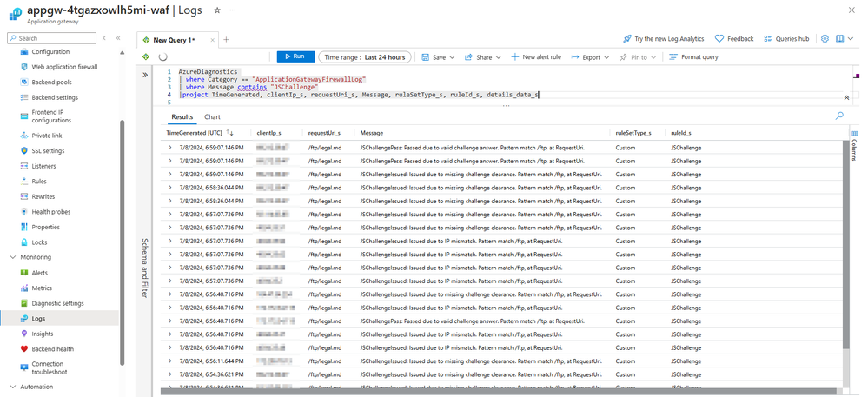Sort by ruleId_s column header

pyautogui.click(x=681, y=134)
